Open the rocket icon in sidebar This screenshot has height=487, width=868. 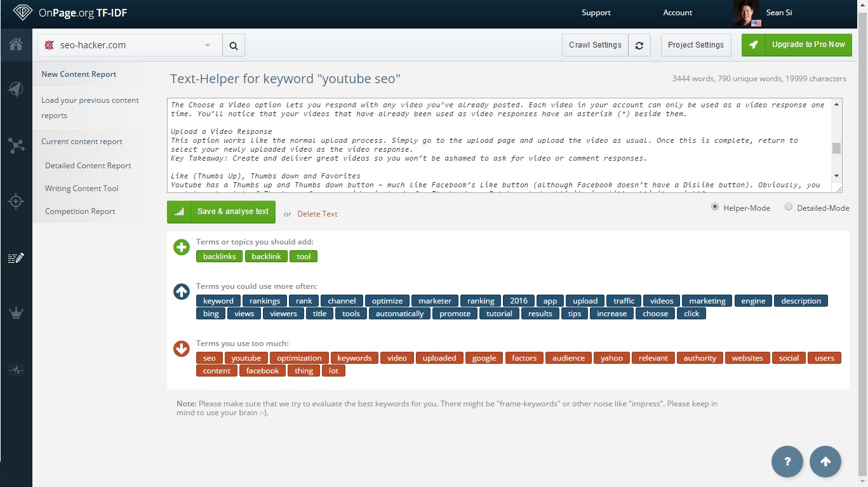click(x=16, y=90)
